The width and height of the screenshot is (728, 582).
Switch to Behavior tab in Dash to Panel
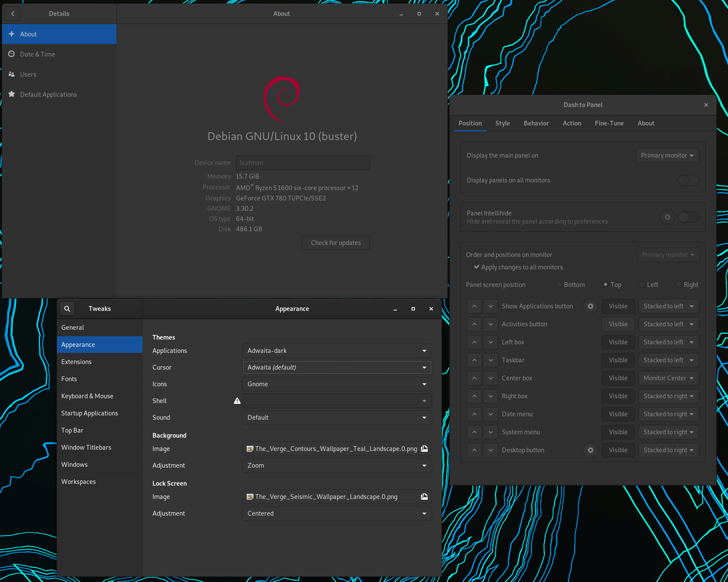click(536, 123)
